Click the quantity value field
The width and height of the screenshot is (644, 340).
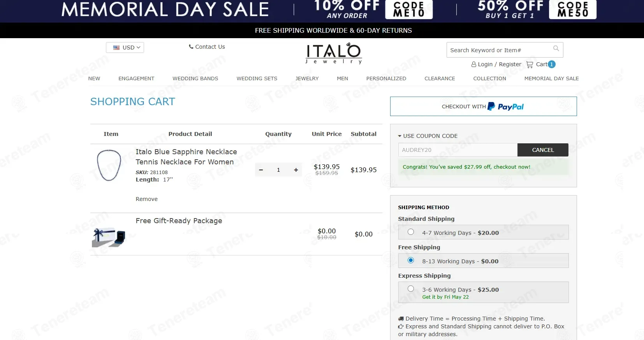pos(278,170)
